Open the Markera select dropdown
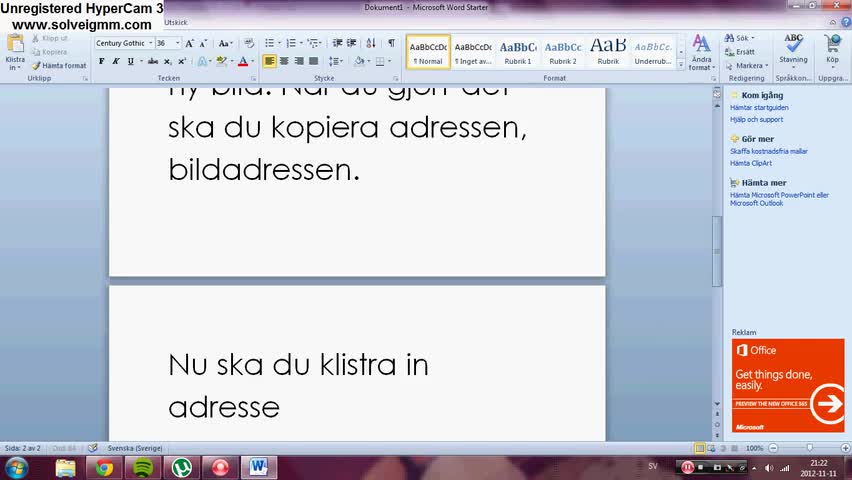Image resolution: width=852 pixels, height=480 pixels. click(x=747, y=66)
